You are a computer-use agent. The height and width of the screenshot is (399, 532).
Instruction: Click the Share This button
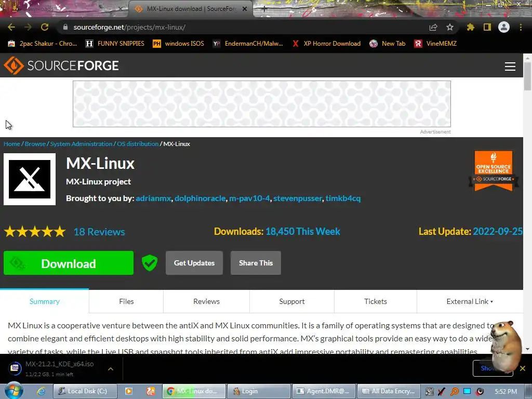(256, 263)
